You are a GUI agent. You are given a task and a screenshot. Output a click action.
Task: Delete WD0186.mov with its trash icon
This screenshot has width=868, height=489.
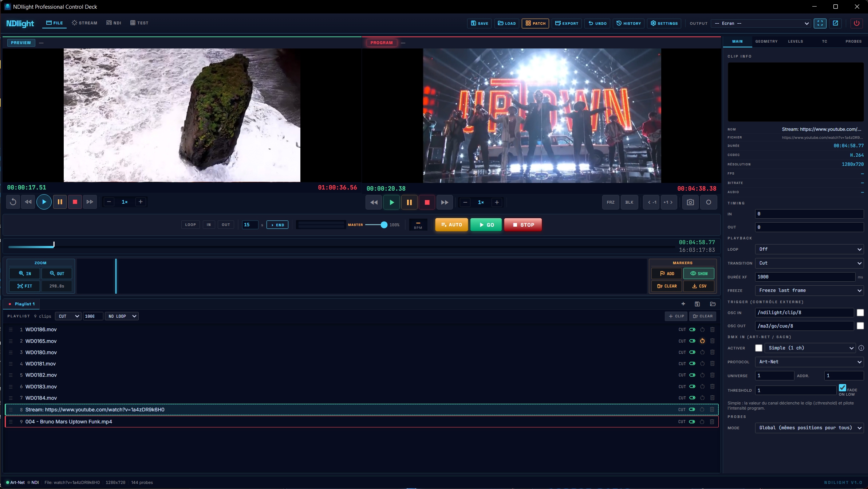point(713,329)
